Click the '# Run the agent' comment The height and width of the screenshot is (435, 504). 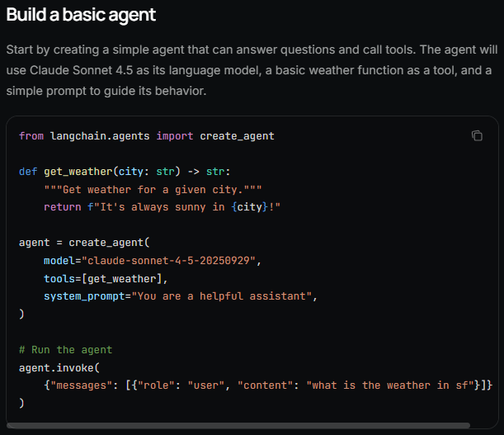65,350
